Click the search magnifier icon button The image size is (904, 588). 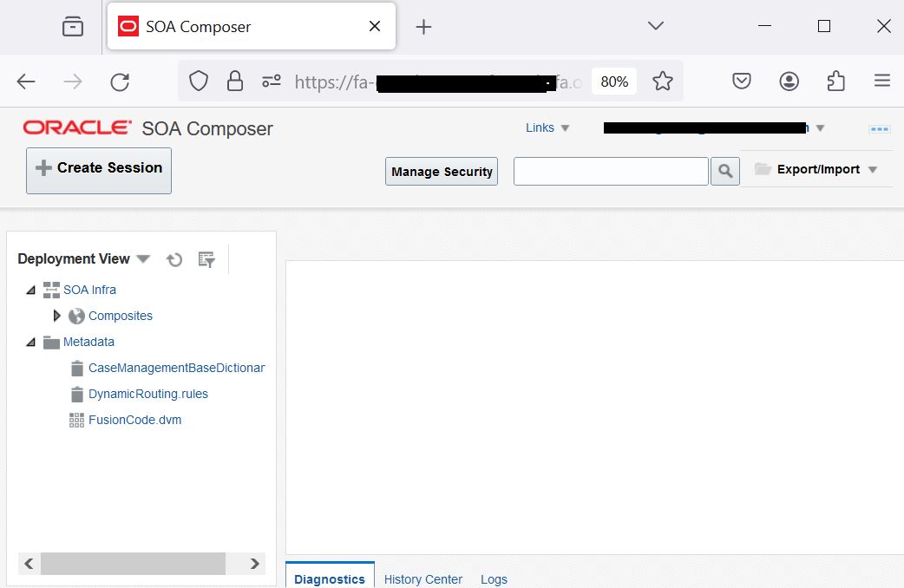click(x=725, y=171)
